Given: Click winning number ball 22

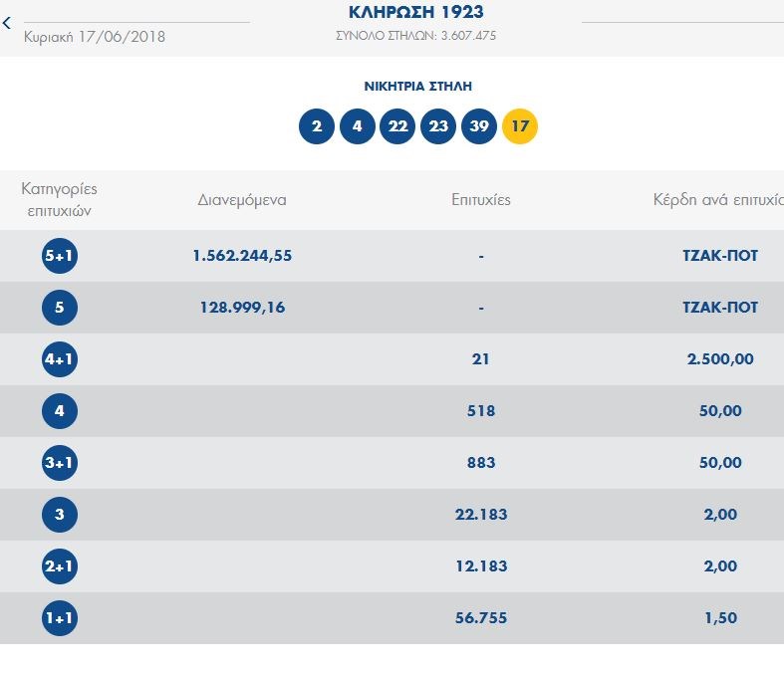Looking at the screenshot, I should (397, 126).
